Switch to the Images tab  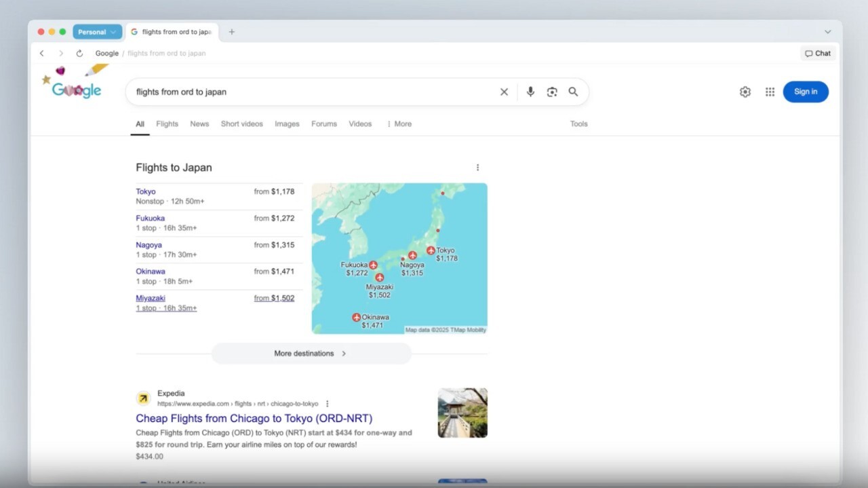(x=287, y=124)
